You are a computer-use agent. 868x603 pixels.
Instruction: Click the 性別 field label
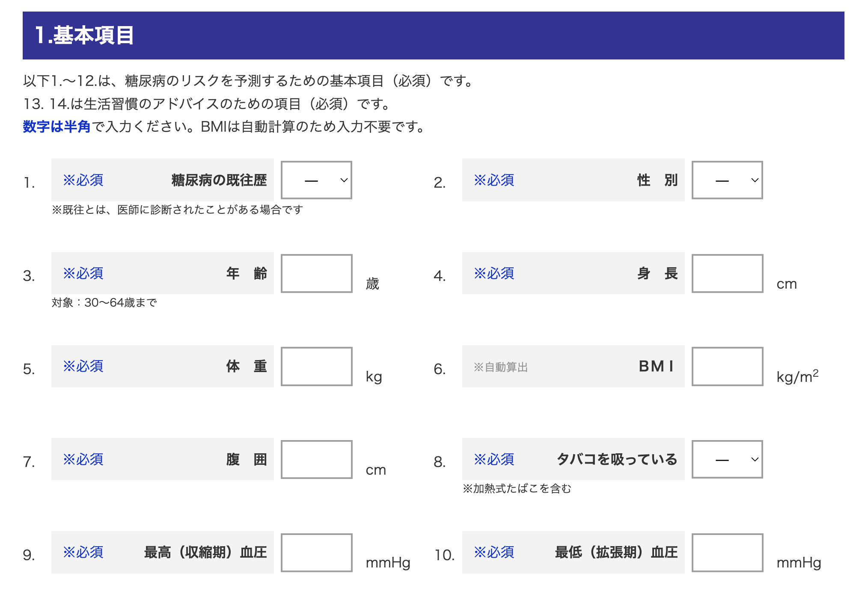click(x=657, y=180)
